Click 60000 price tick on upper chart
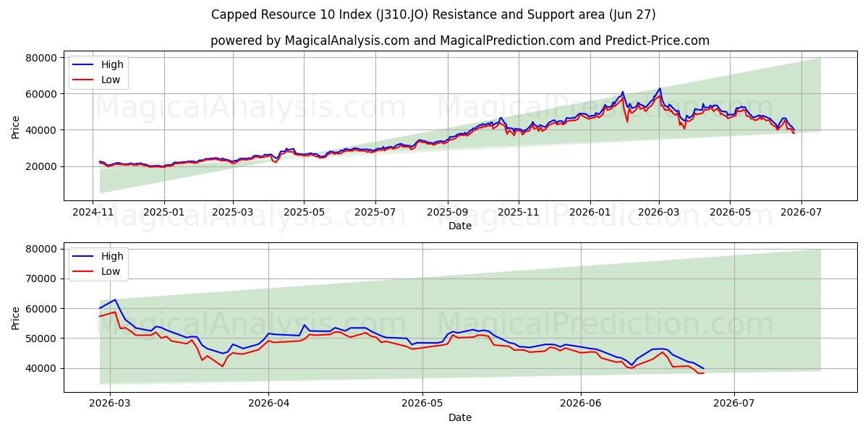 [43, 94]
